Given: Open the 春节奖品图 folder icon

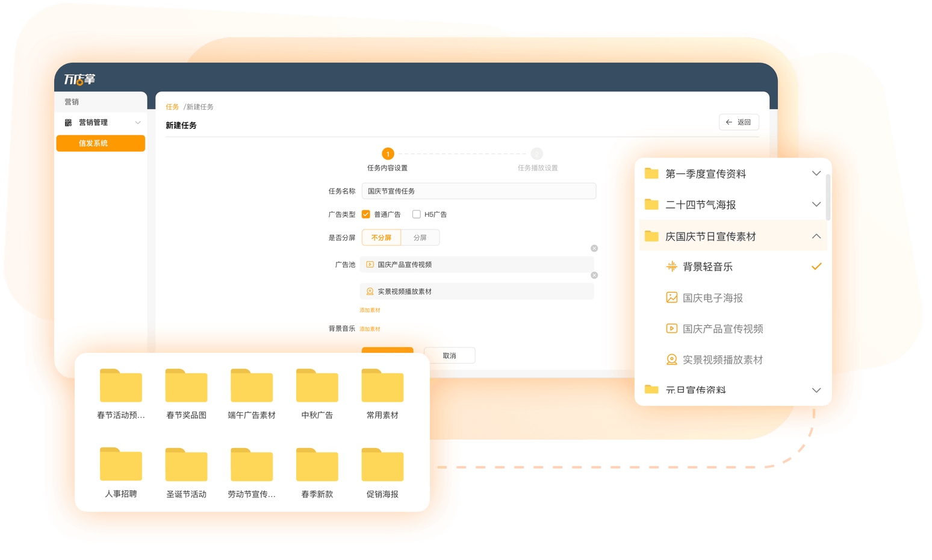Looking at the screenshot, I should tap(186, 386).
